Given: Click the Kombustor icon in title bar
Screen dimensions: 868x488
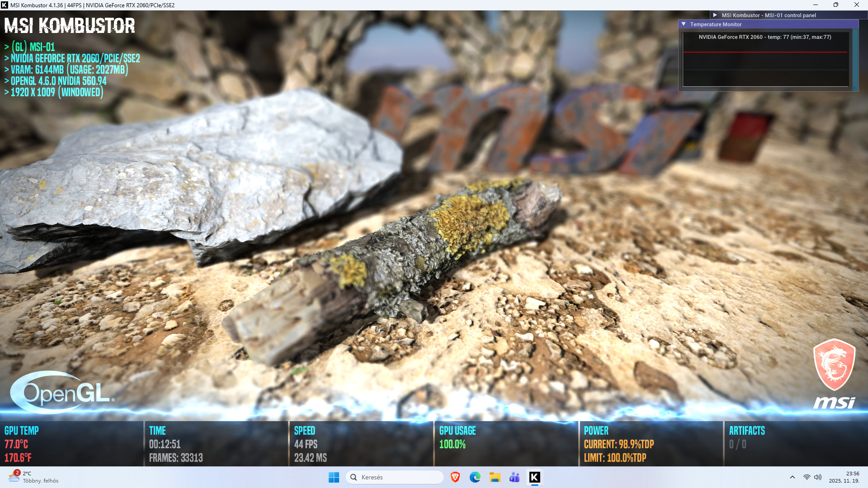Looking at the screenshot, I should [x=5, y=5].
